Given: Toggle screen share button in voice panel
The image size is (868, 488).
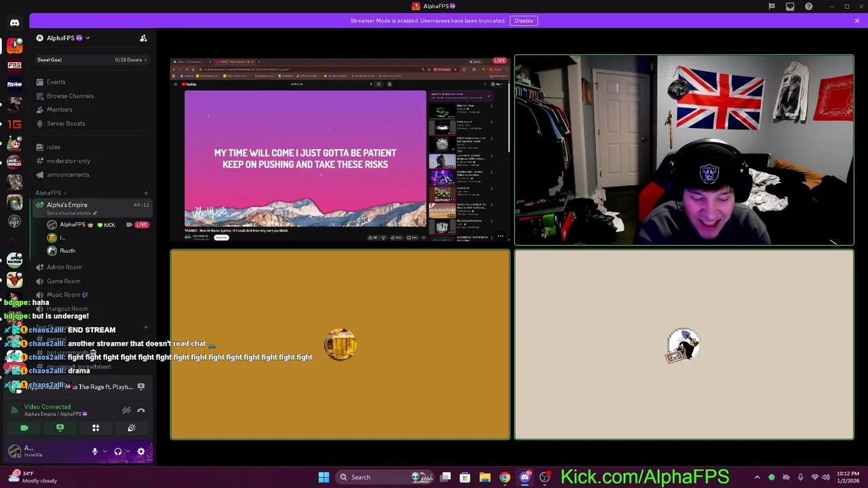Looking at the screenshot, I should pyautogui.click(x=60, y=428).
